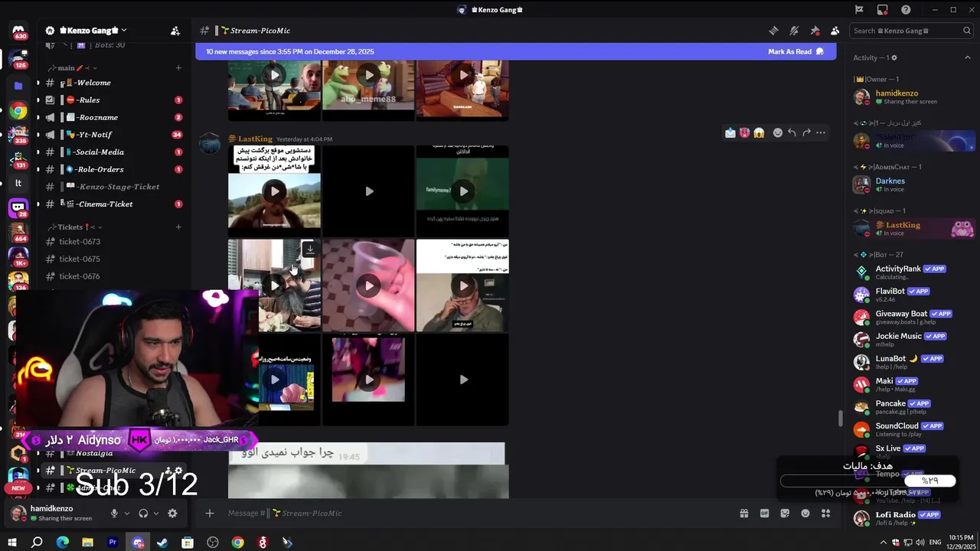Image resolution: width=980 pixels, height=551 pixels.
Task: Click the envelope reaction on LastKing message
Action: (x=730, y=132)
